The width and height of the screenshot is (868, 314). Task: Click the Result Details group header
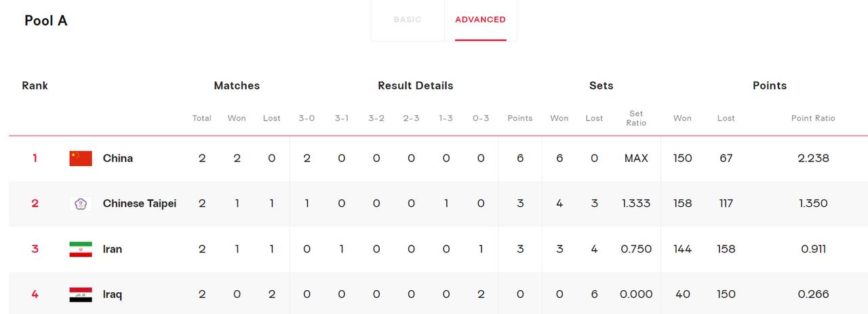(416, 85)
